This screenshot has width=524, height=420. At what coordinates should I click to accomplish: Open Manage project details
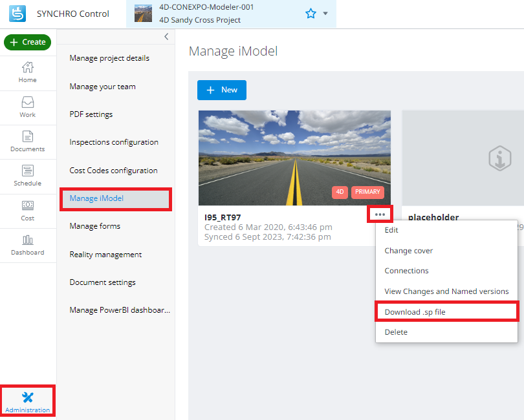tap(109, 58)
